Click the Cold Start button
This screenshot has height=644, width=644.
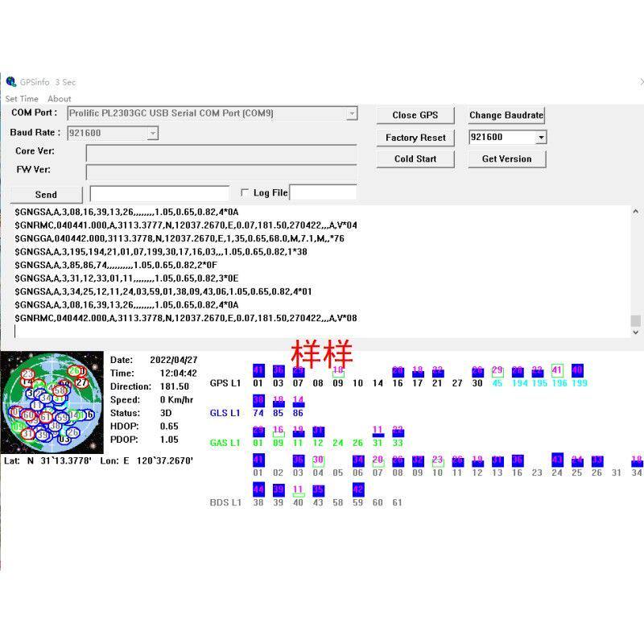pos(415,159)
